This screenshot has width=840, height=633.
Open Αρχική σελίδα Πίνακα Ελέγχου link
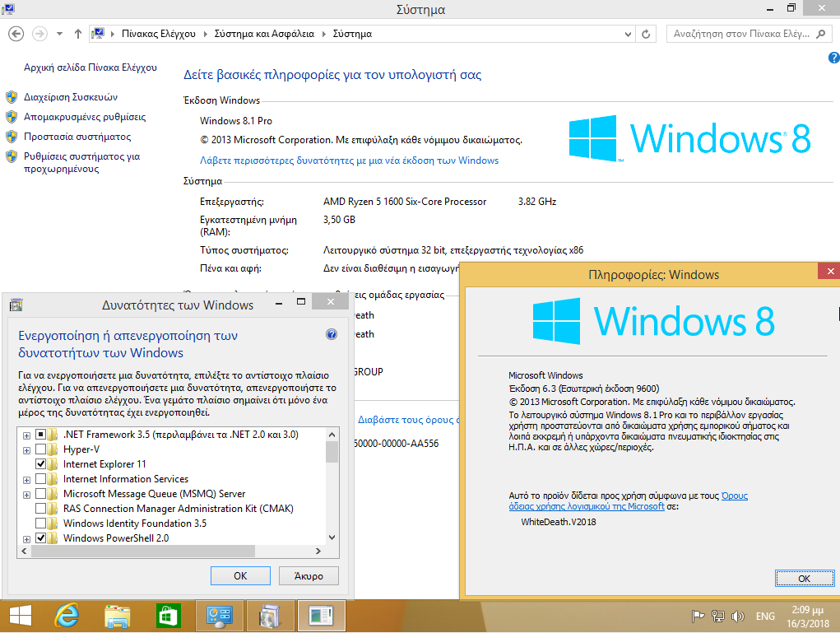click(x=90, y=67)
